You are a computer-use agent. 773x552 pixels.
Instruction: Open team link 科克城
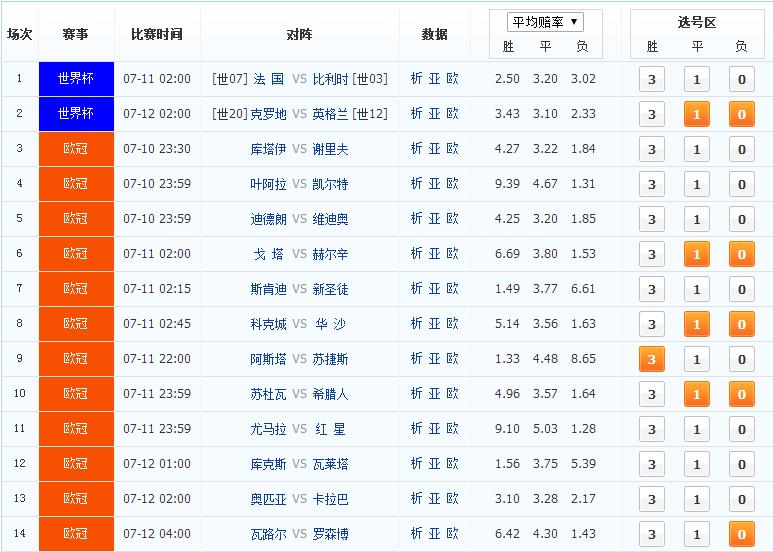tap(269, 324)
